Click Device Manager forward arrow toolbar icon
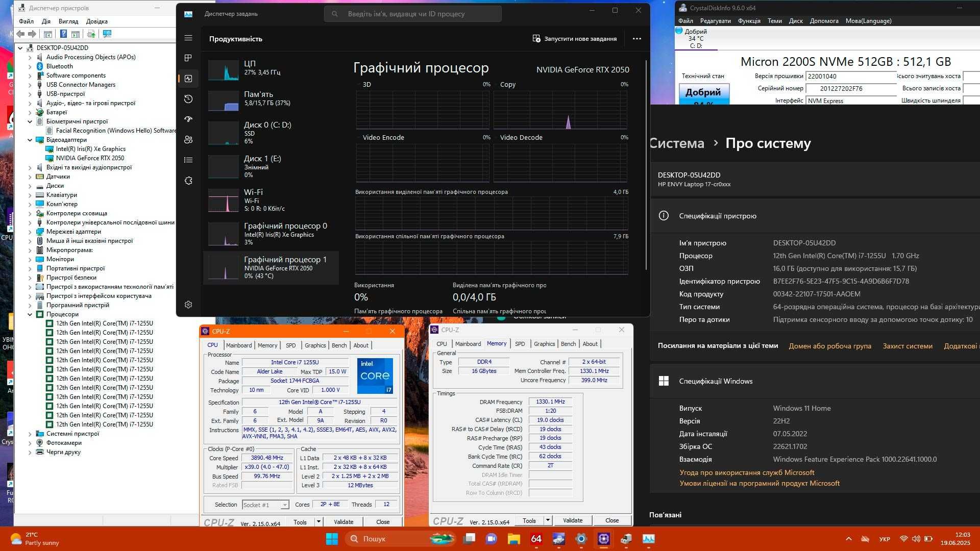The image size is (980, 551). pyautogui.click(x=32, y=34)
